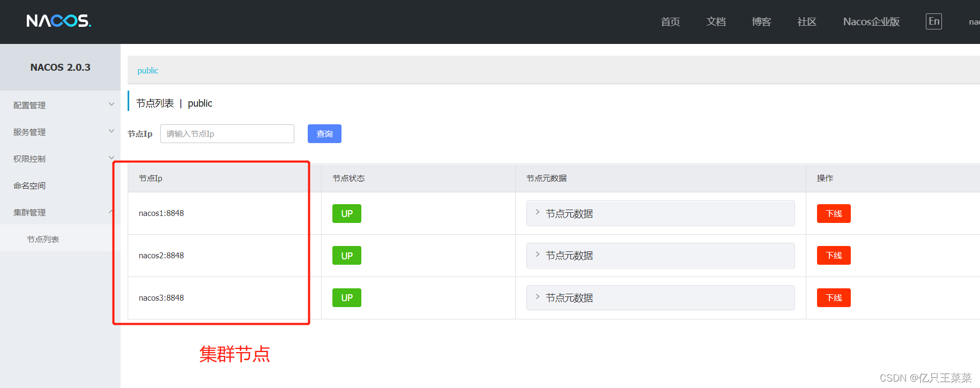Select 节点列表 in the sidebar

(60, 239)
